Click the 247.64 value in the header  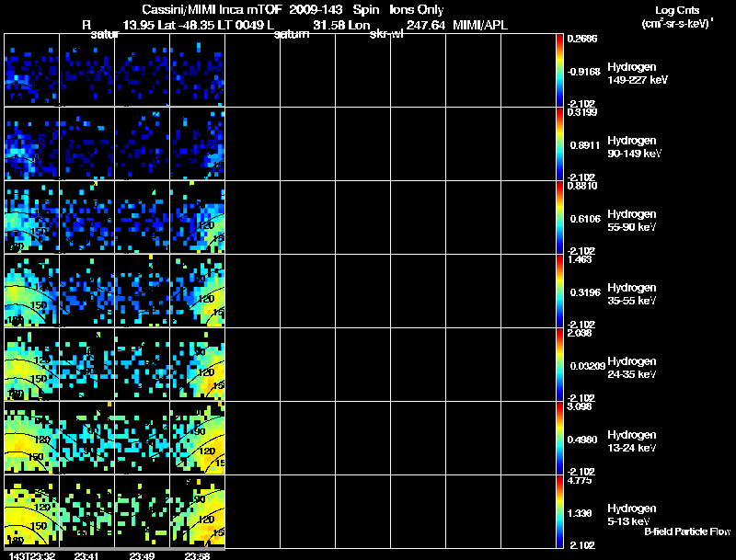426,25
